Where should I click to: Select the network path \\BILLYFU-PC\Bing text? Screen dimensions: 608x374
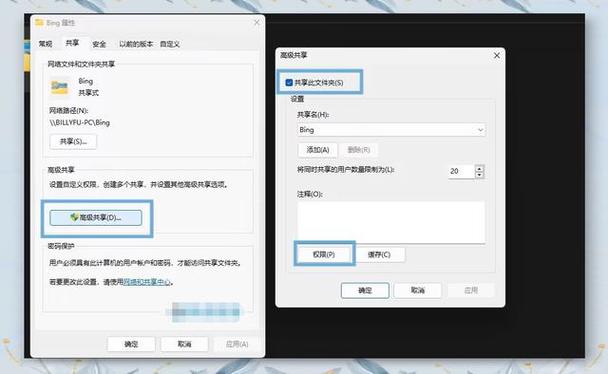click(x=79, y=122)
